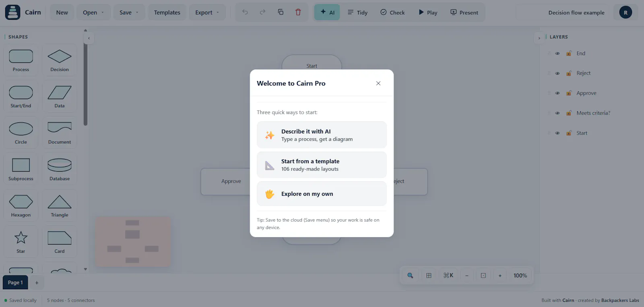The width and height of the screenshot is (644, 307).
Task: Toggle the AI assistant button
Action: pos(327,12)
